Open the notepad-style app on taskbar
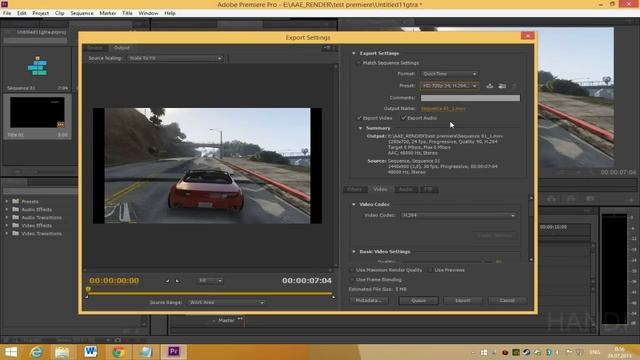This screenshot has height=360, width=640. coord(146,352)
